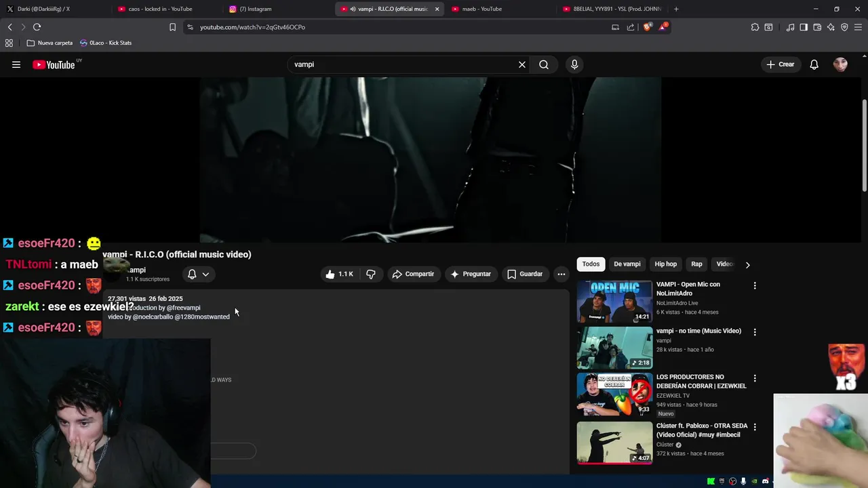
Task: Click the Kick green icon in tray
Action: pyautogui.click(x=711, y=481)
